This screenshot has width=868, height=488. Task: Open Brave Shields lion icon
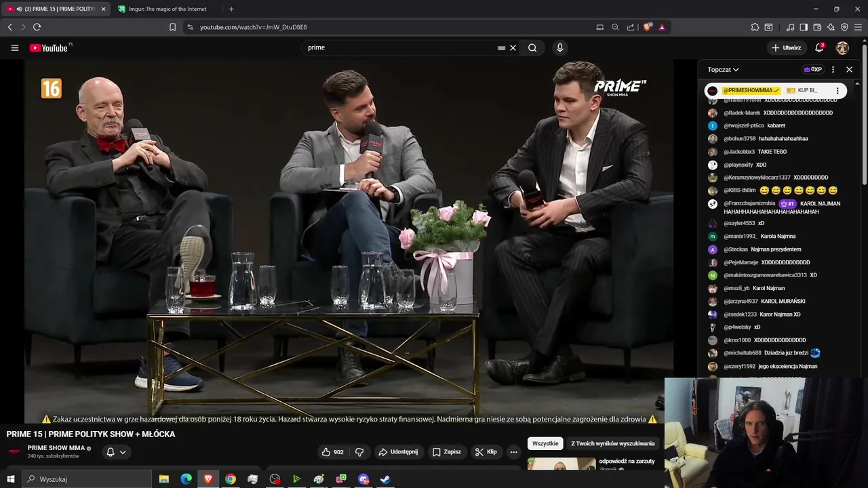coord(647,27)
